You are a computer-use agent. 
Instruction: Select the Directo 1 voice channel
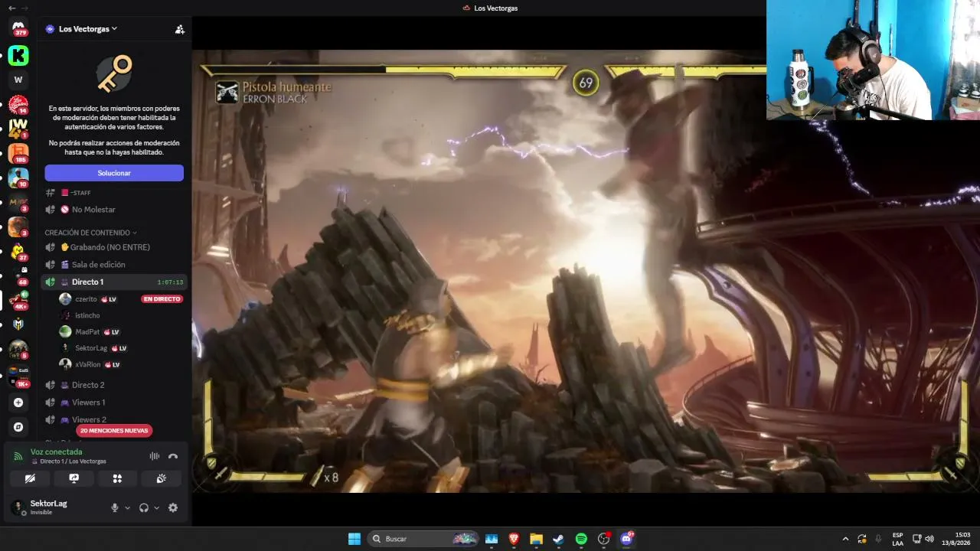[x=114, y=282]
